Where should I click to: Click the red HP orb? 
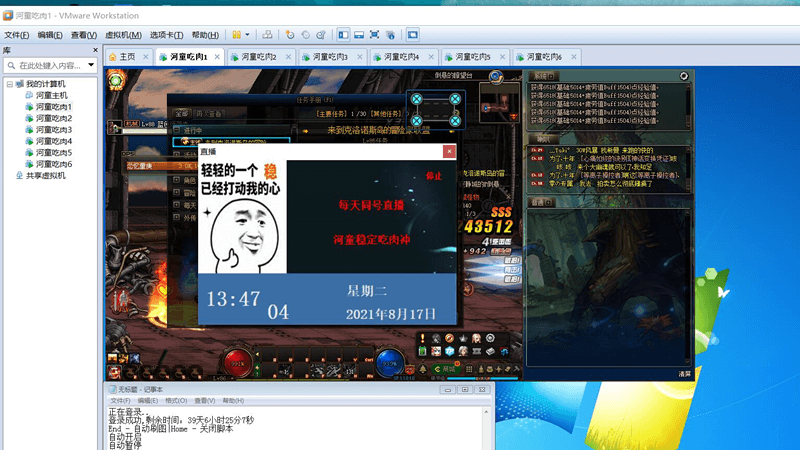tap(238, 363)
